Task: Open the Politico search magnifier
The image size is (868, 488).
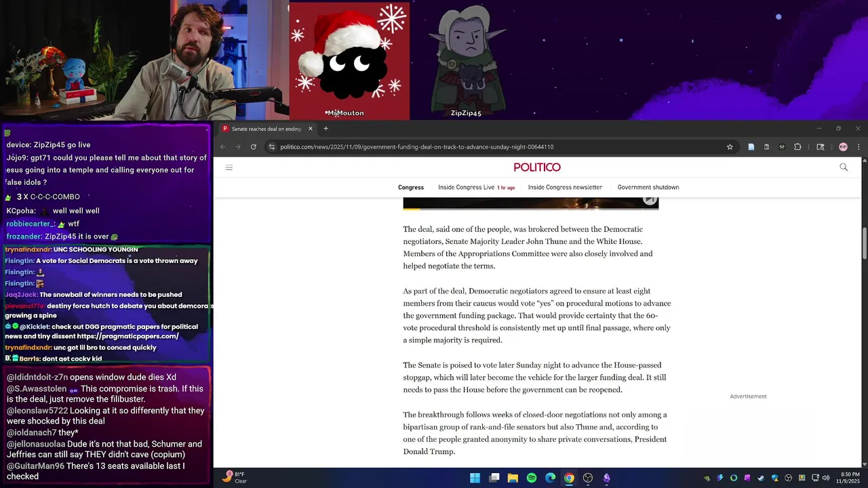Action: point(844,167)
